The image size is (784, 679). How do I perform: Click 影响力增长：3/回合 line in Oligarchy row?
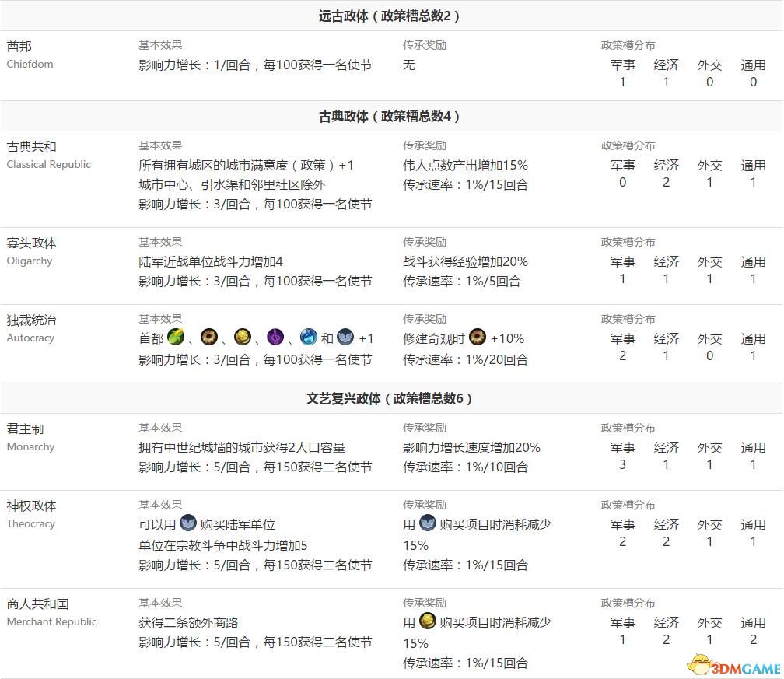pyautogui.click(x=255, y=282)
